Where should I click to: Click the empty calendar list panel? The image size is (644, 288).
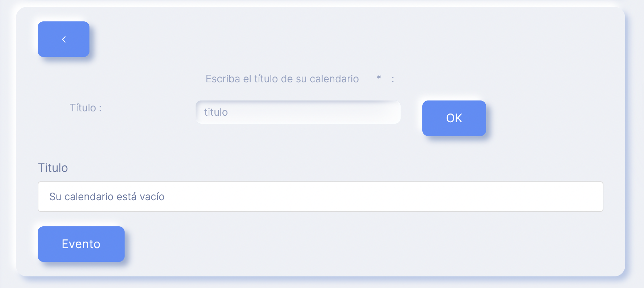click(x=321, y=197)
